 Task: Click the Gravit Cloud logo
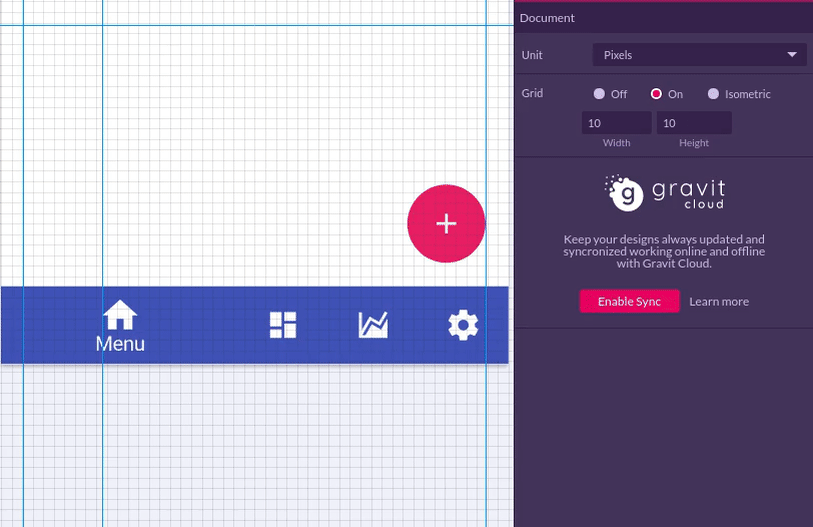665,193
